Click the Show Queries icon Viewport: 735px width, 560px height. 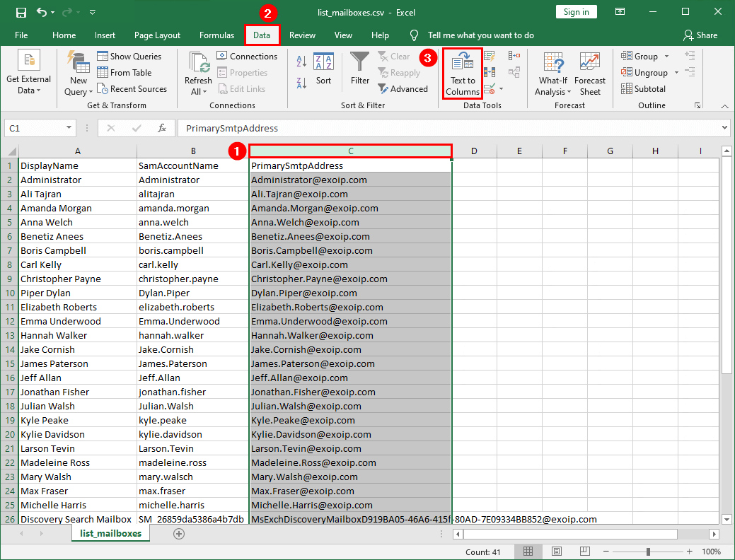[x=132, y=56]
